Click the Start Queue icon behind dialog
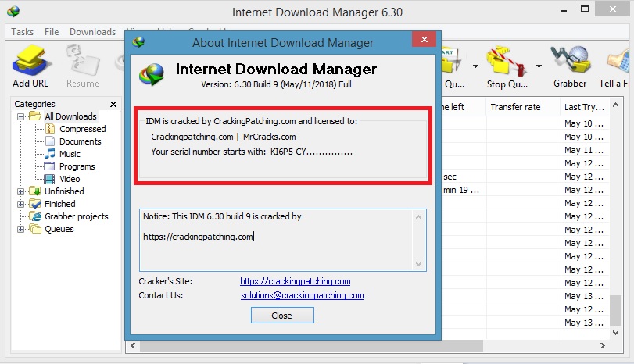 click(x=452, y=62)
